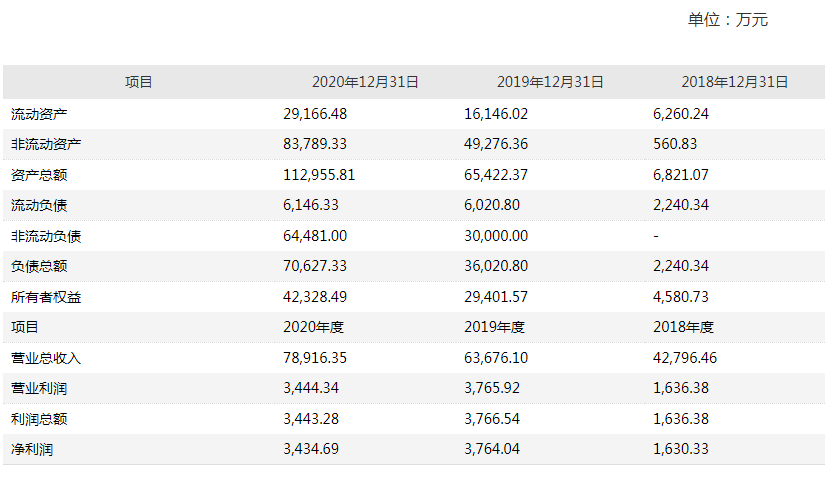The width and height of the screenshot is (831, 480).
Task: Click the 流动负债 row label
Action: point(39,205)
